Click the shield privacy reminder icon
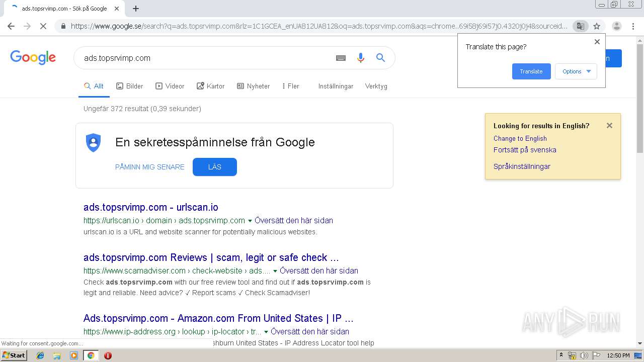Image resolution: width=644 pixels, height=362 pixels. point(94,143)
